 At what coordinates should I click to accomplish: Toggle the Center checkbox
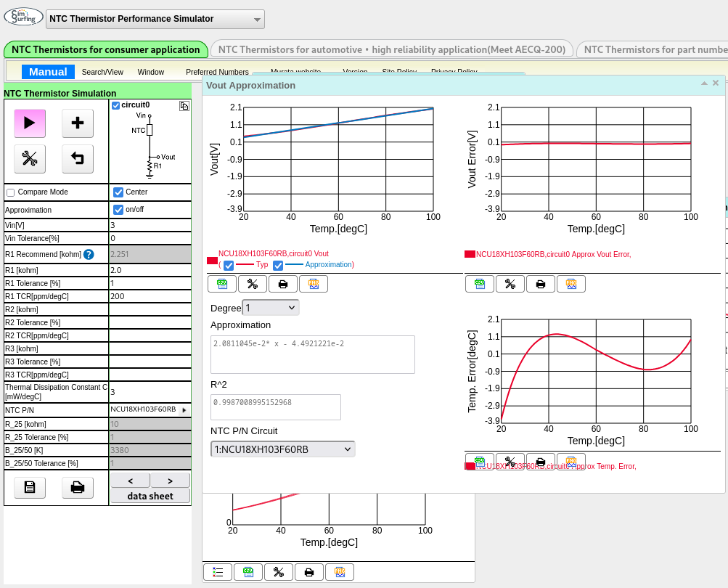point(118,192)
